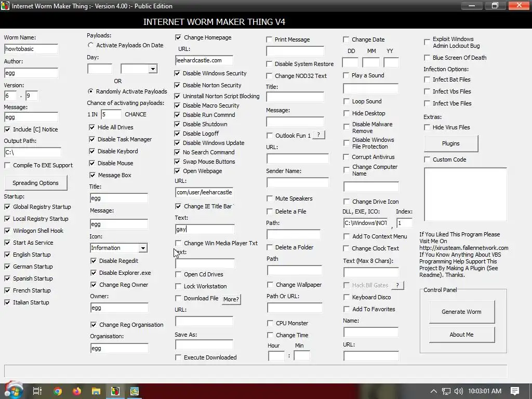
Task: Click the Output Path field showing C:\
Action: point(33,152)
